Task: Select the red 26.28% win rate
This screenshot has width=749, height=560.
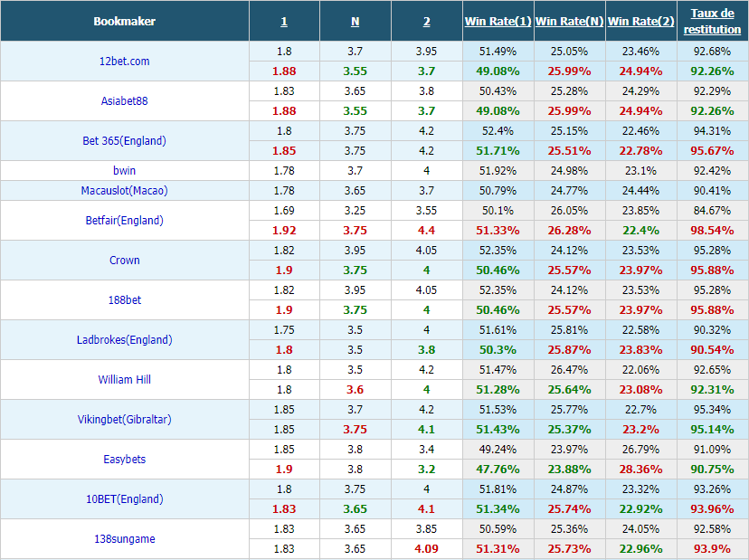Action: [569, 231]
